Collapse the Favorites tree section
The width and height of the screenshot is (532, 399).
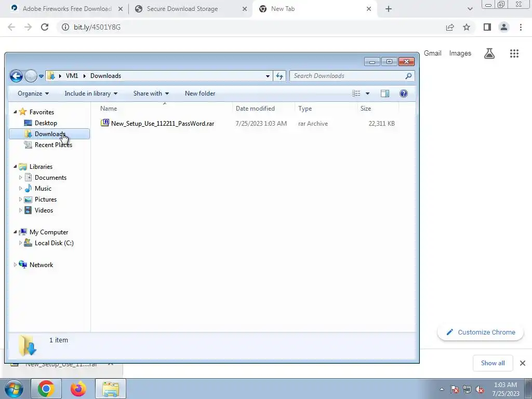tap(15, 112)
